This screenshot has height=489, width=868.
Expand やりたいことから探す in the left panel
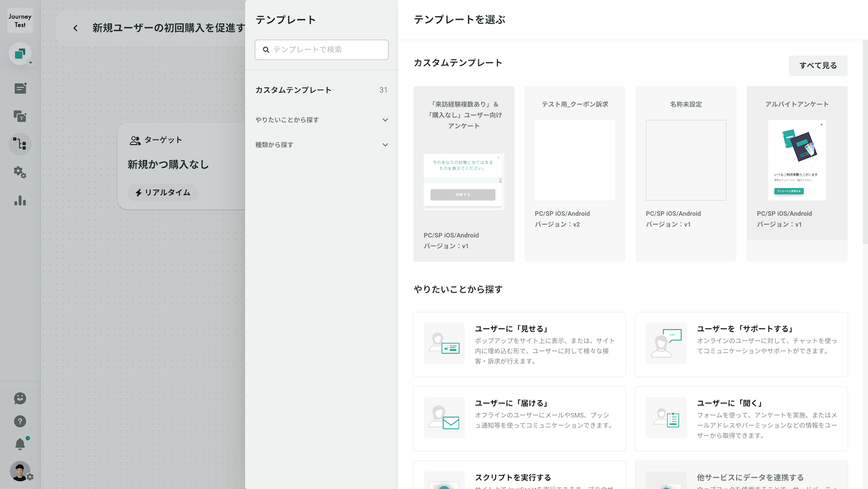322,120
